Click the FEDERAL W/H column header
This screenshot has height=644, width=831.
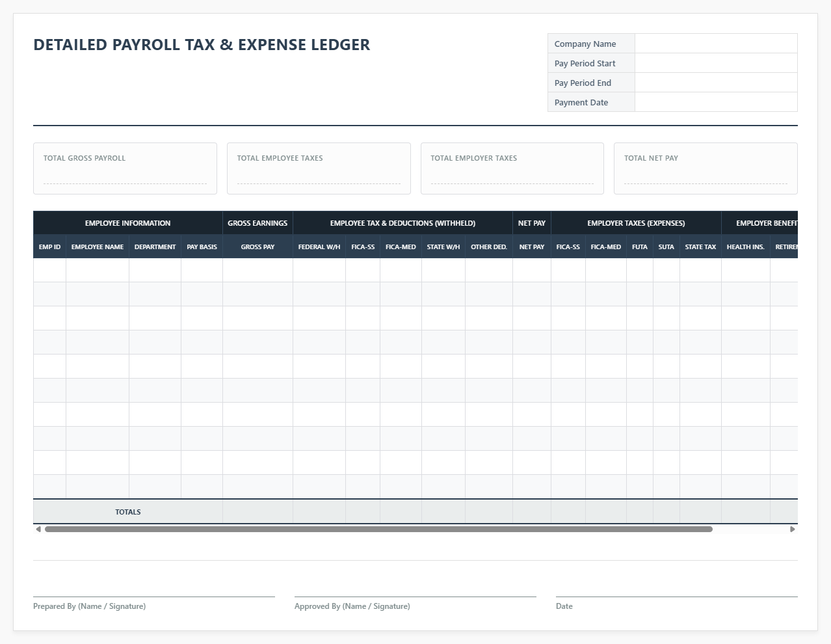(x=319, y=247)
